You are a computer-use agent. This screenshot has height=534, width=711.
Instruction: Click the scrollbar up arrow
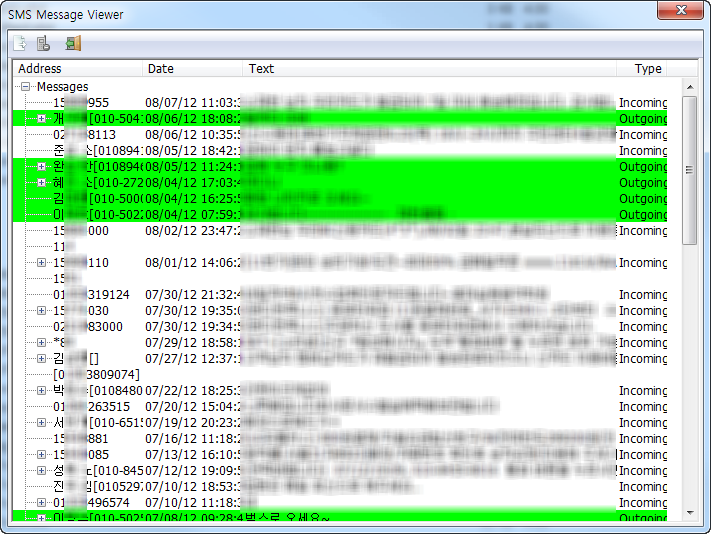690,87
